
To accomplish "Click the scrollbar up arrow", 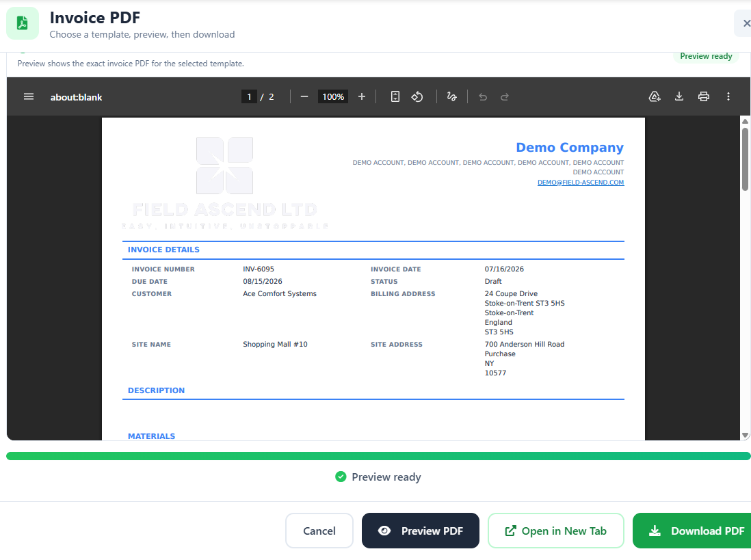I will coord(745,121).
